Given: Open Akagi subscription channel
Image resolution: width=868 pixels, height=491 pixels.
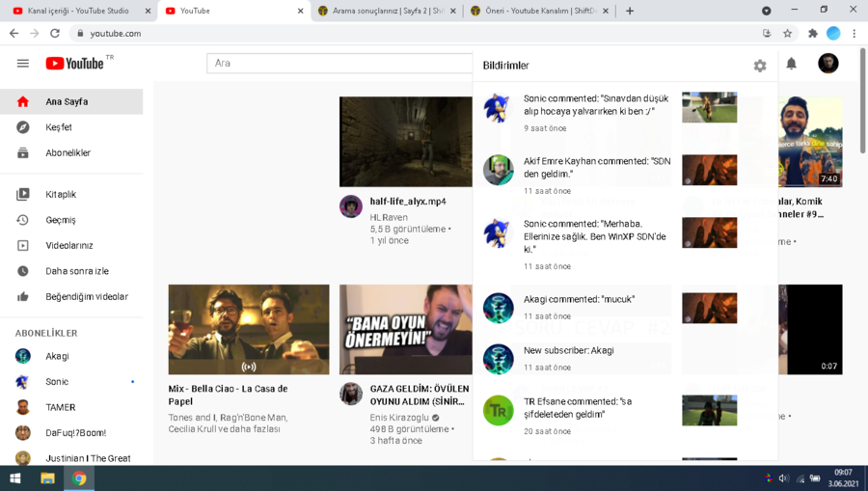Looking at the screenshot, I should pyautogui.click(x=56, y=356).
